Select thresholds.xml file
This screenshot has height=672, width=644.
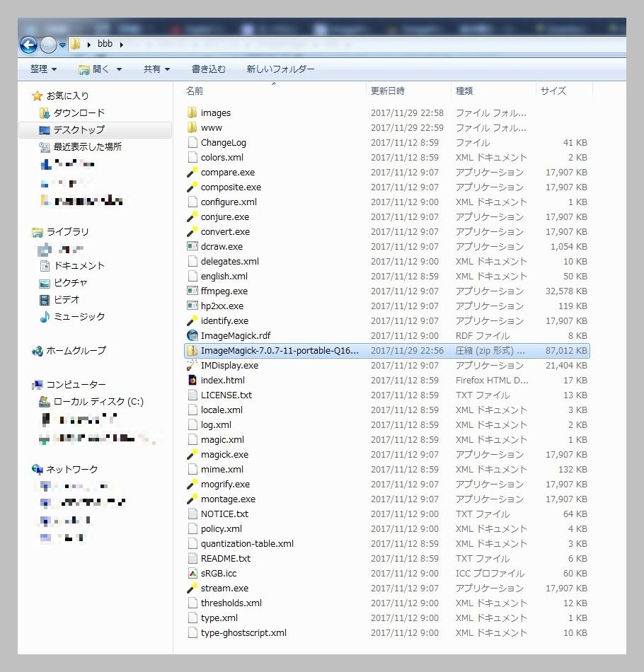(231, 603)
